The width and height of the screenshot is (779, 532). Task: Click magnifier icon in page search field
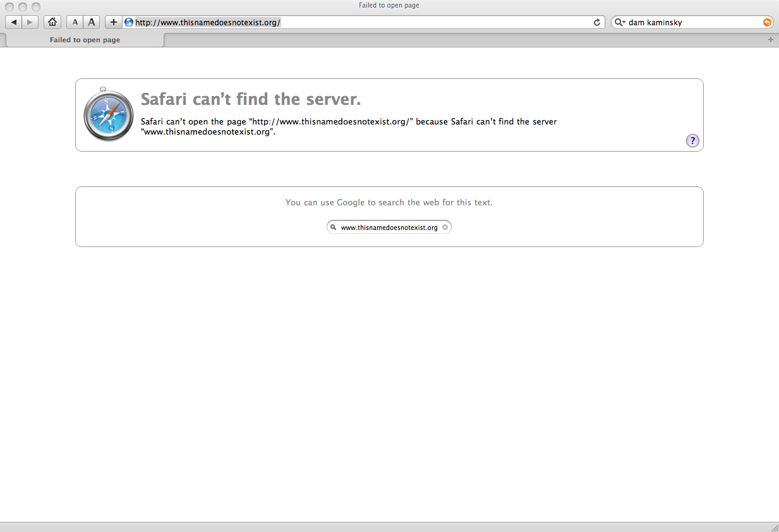[x=333, y=227]
